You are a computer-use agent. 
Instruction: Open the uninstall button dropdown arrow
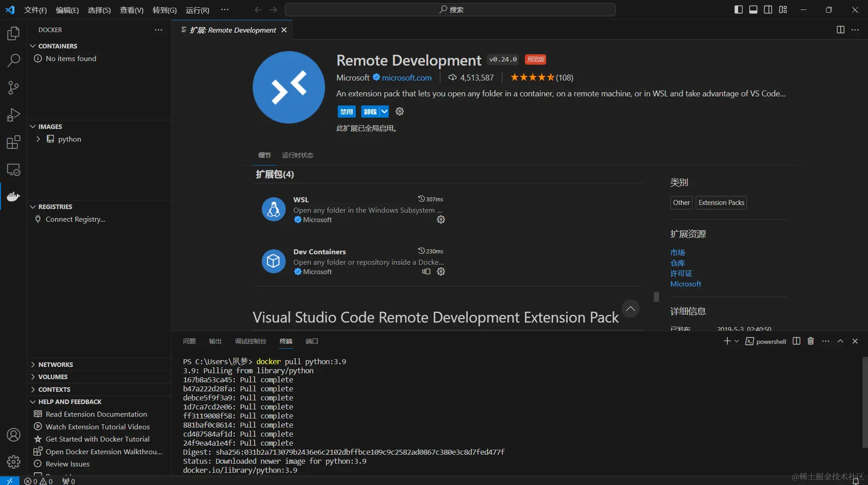pos(384,111)
